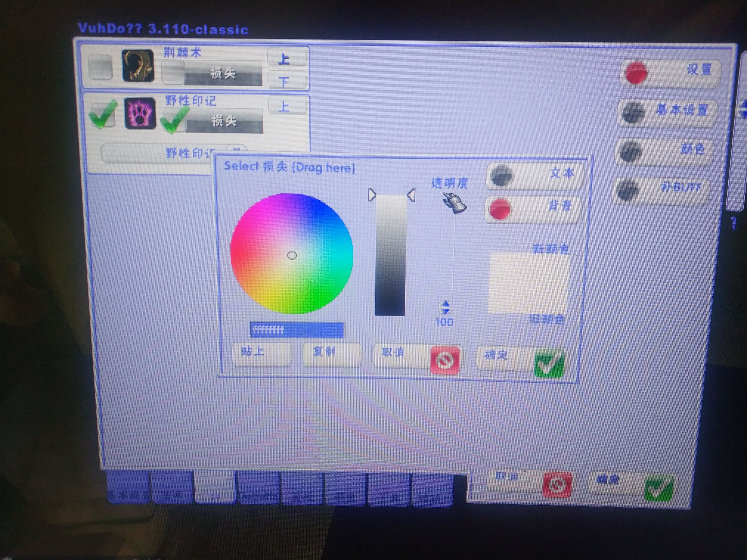Click the 野性印记 paw icon

pyautogui.click(x=140, y=113)
